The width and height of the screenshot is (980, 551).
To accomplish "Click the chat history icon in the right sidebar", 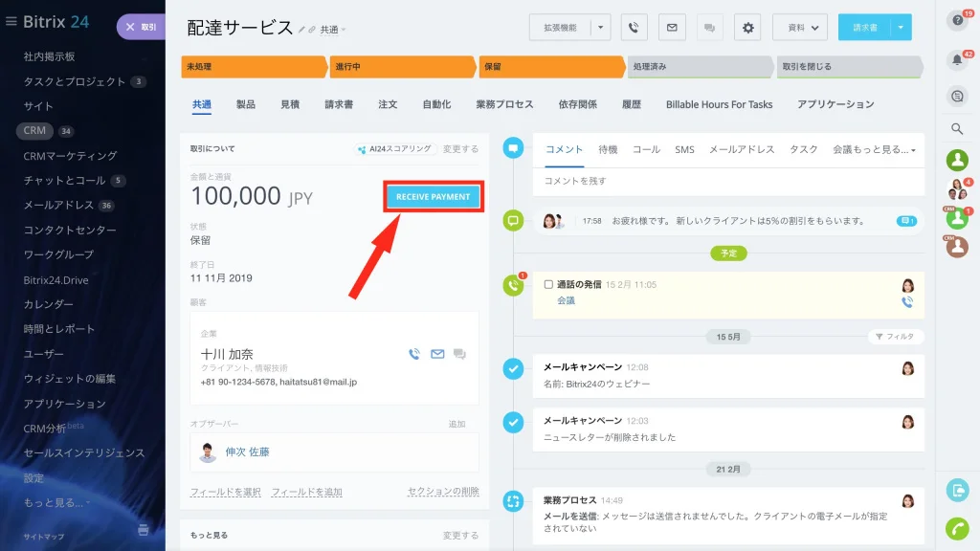I will click(x=957, y=96).
